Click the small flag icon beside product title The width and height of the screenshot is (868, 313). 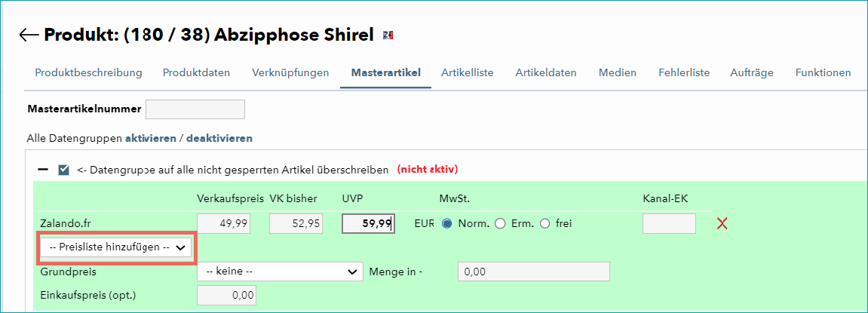[x=388, y=35]
